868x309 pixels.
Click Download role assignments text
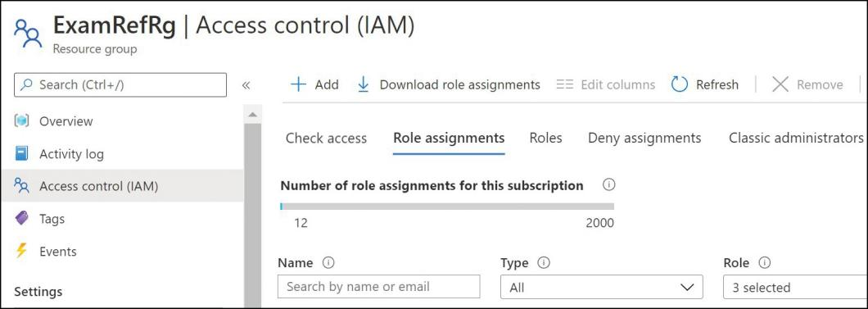(x=459, y=84)
